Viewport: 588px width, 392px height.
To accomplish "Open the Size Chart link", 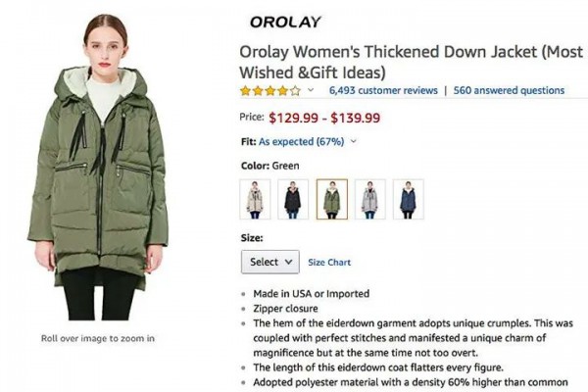I will pos(329,263).
